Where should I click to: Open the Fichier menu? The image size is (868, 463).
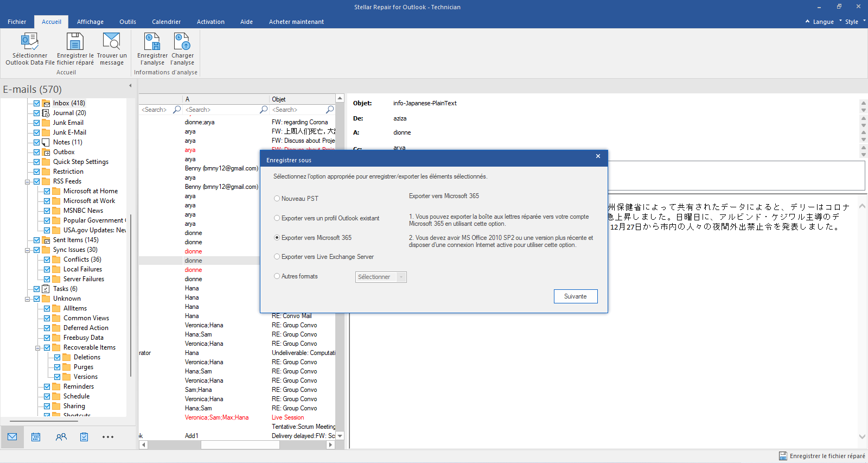(17, 22)
